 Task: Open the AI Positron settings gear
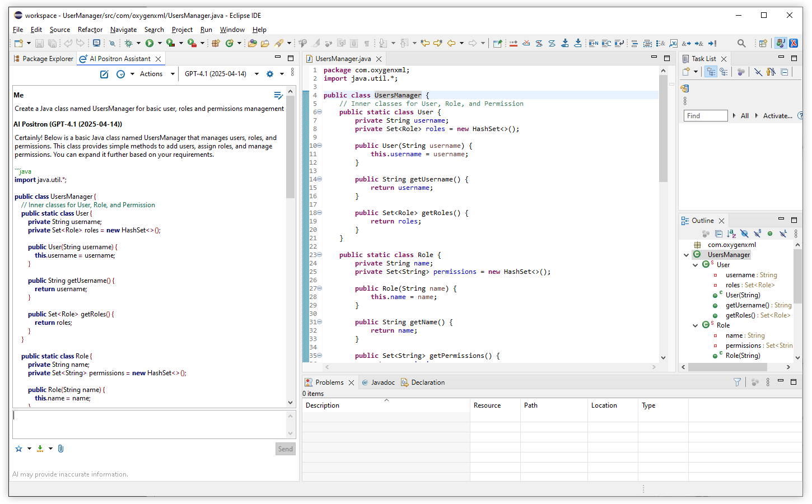pyautogui.click(x=270, y=74)
